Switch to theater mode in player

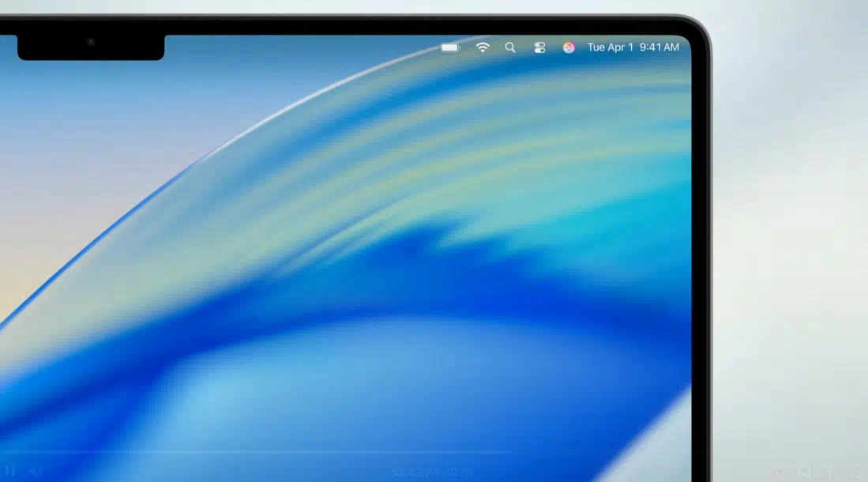point(829,472)
